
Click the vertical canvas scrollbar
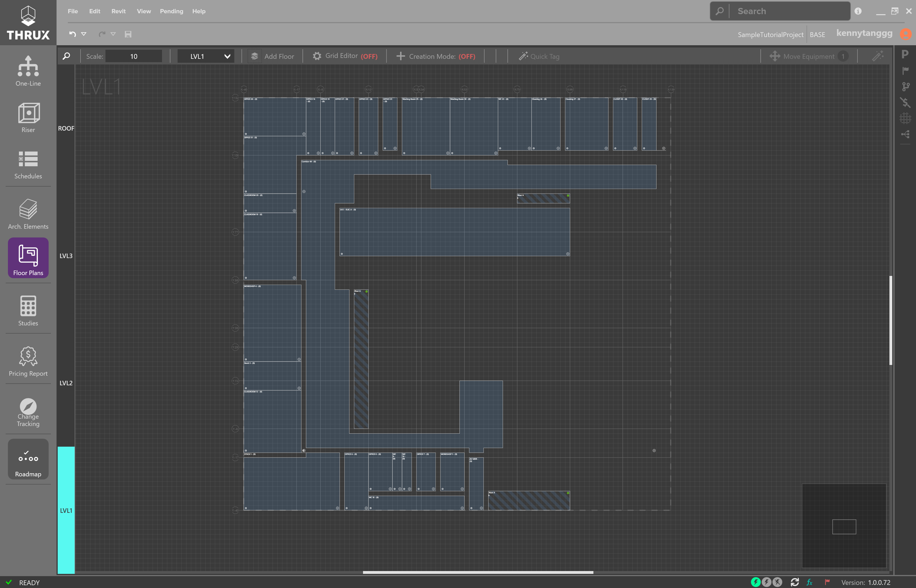[x=891, y=320]
